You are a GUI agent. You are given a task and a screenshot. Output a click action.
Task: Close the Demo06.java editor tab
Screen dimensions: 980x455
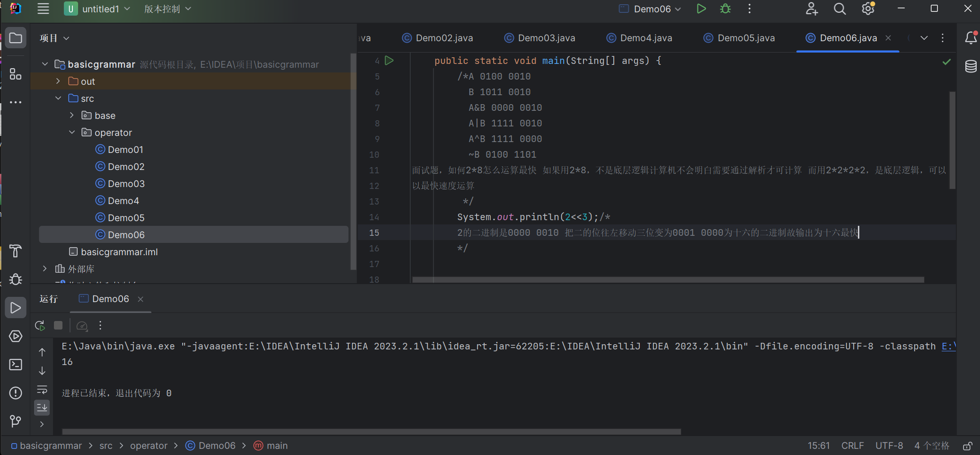888,38
